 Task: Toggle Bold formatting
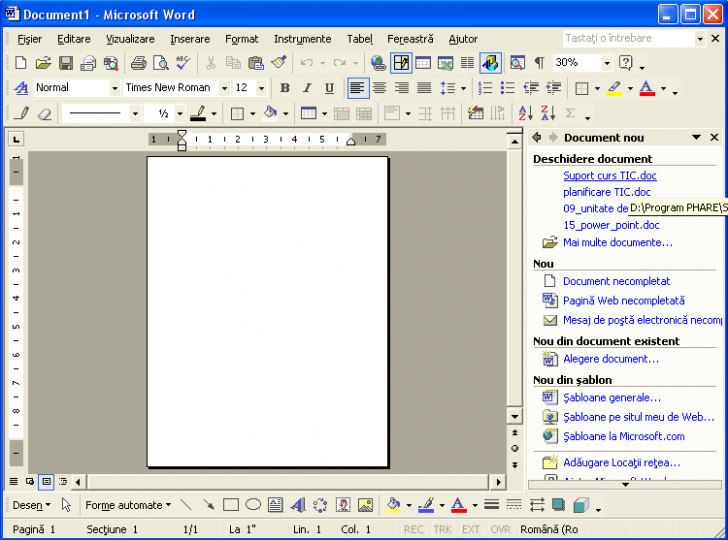click(x=285, y=88)
